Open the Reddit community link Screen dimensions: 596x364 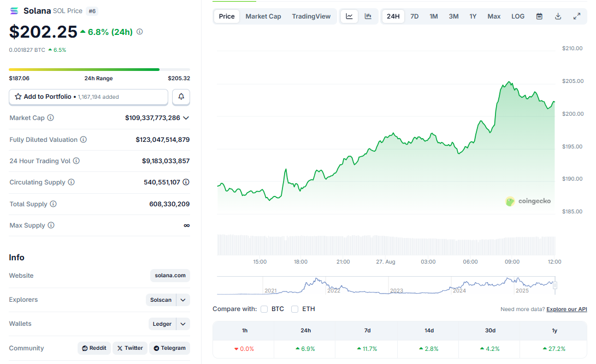[95, 348]
